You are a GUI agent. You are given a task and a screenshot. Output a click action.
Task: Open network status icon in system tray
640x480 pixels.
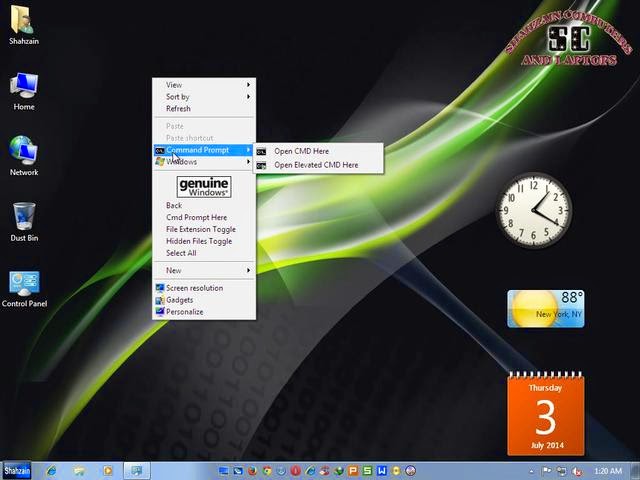click(562, 471)
